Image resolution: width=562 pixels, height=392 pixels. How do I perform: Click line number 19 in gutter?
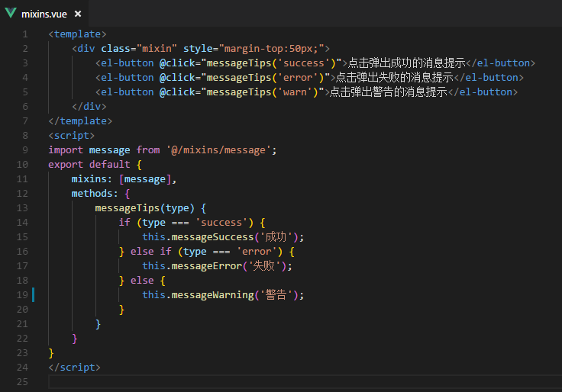click(22, 295)
